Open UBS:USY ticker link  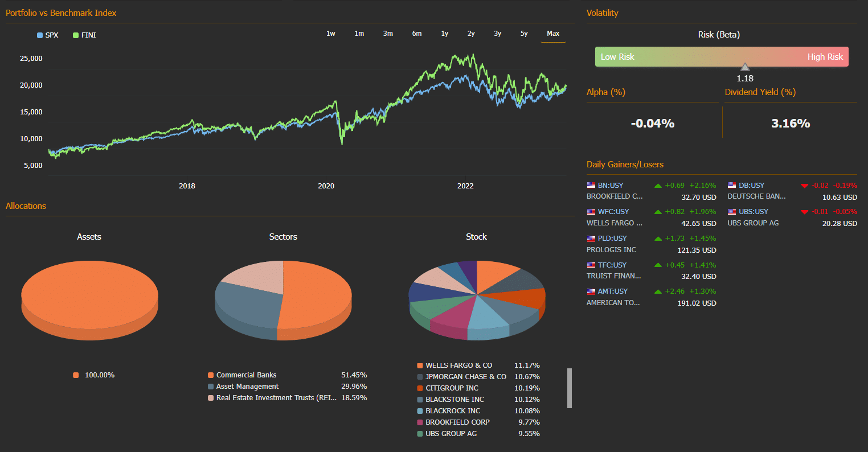[x=754, y=212]
